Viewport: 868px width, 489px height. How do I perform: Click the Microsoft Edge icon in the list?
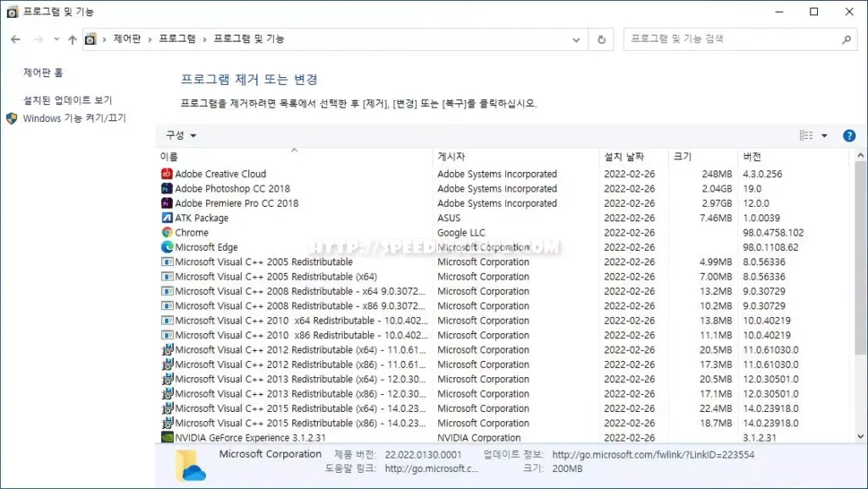[167, 247]
